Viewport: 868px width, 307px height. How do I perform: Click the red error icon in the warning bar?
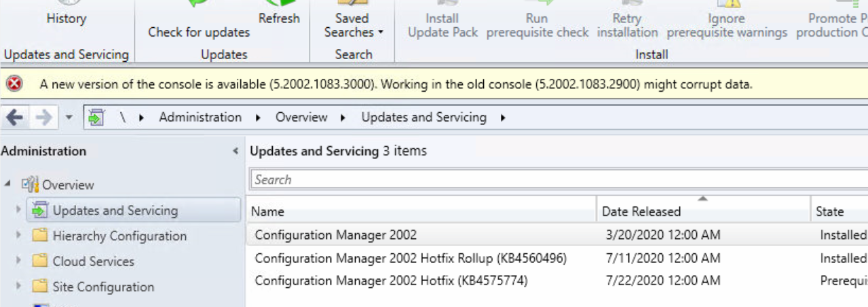click(14, 84)
